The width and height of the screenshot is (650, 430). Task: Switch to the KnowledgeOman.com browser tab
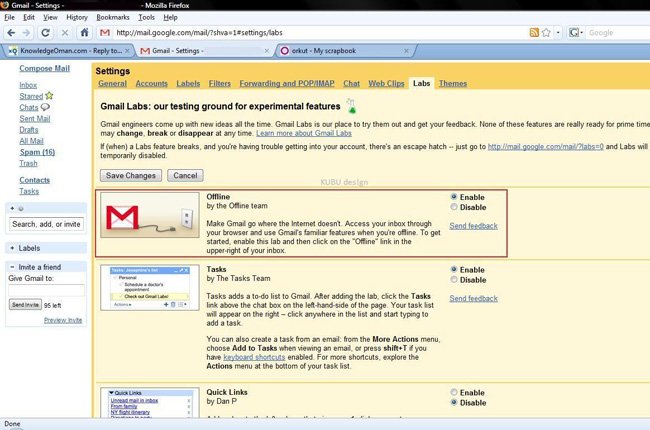68,51
